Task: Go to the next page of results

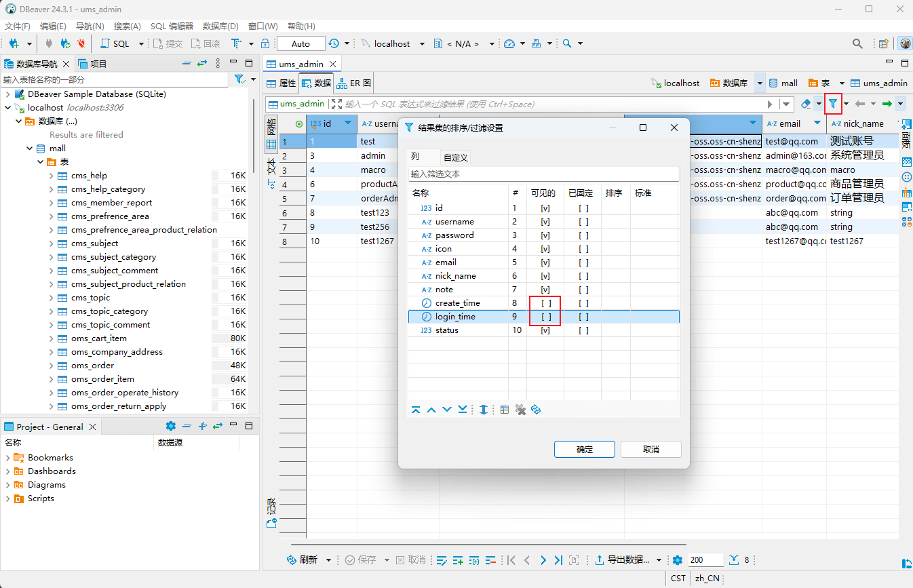Action: 543,560
